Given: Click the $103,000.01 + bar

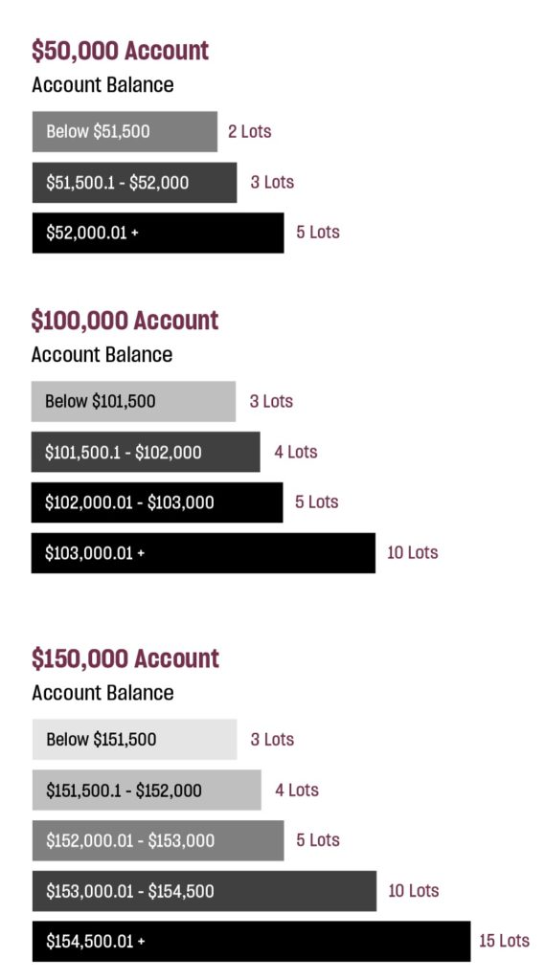Looking at the screenshot, I should [x=203, y=552].
